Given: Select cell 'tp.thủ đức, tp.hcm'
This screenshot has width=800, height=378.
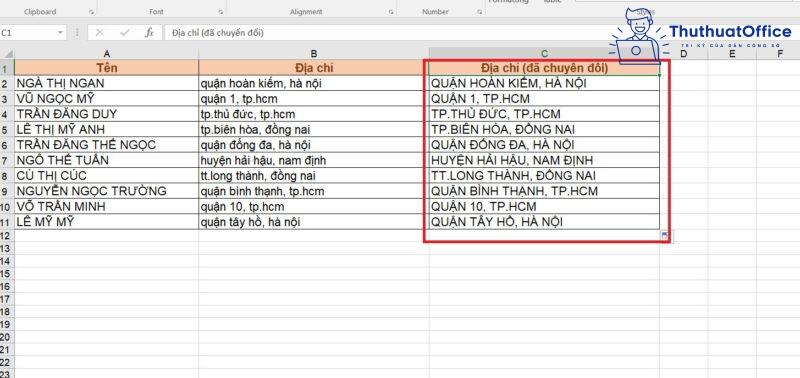Looking at the screenshot, I should coord(314,114).
